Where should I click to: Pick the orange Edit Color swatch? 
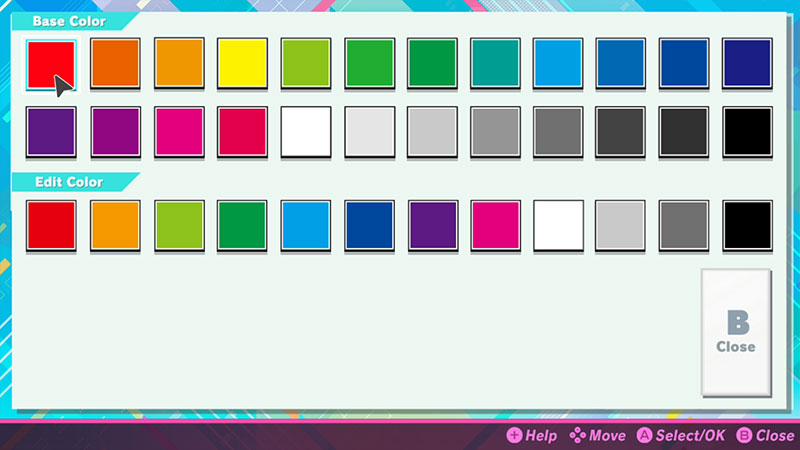click(x=115, y=226)
